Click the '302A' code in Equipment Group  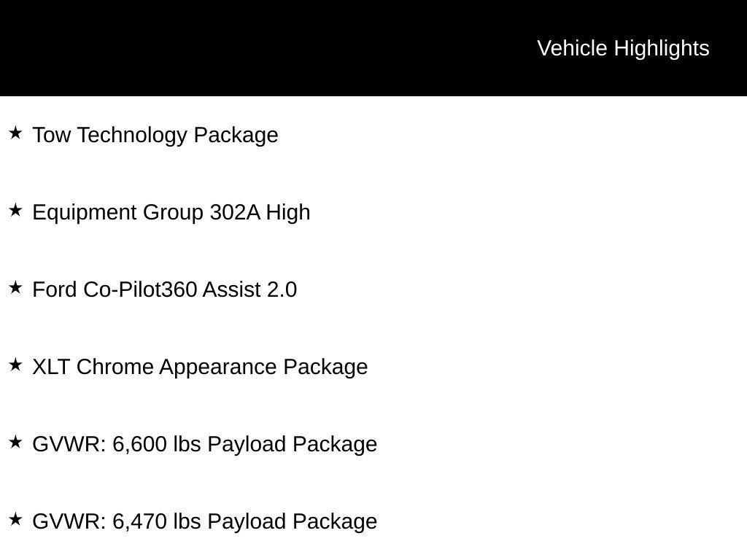tap(235, 212)
